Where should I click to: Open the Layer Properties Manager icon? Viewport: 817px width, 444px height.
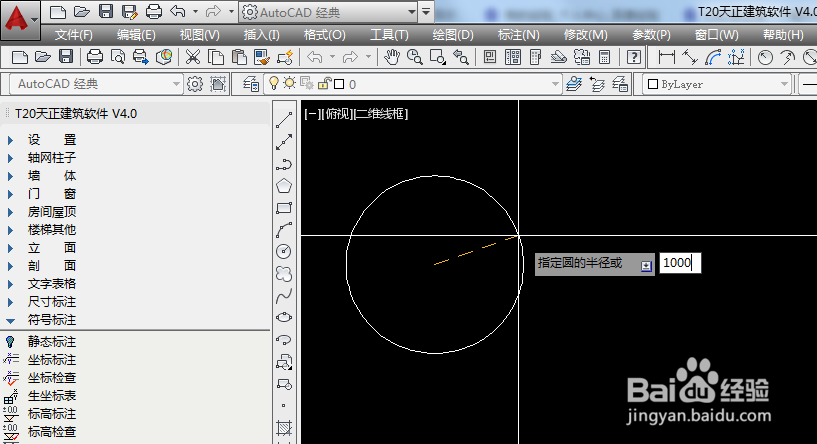point(251,84)
